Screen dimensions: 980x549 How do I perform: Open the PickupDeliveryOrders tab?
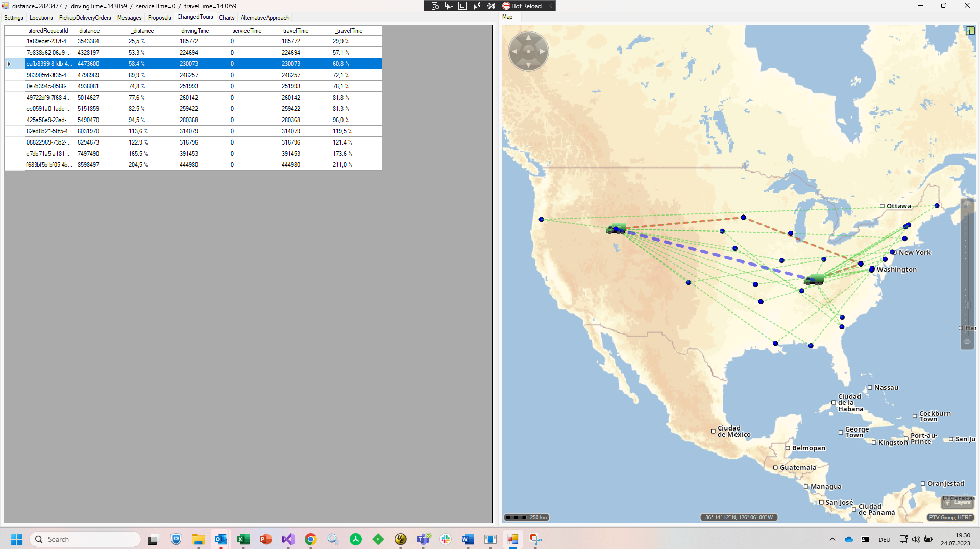point(85,18)
